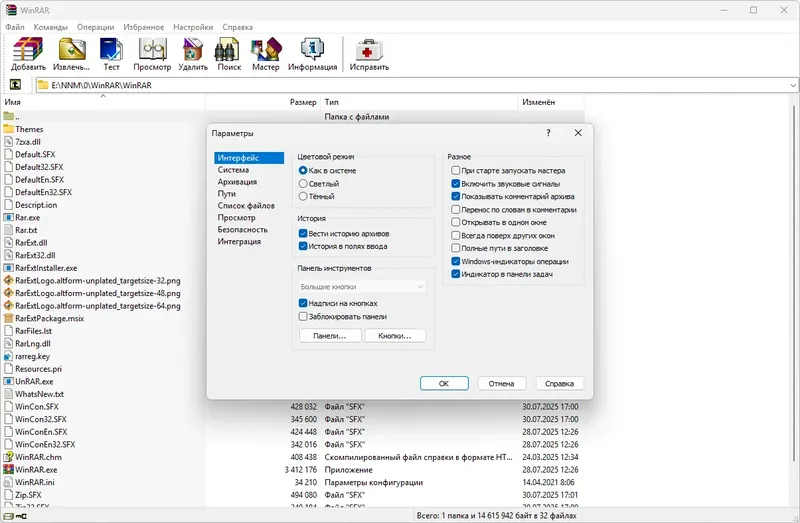
Task: Enable Открывать в одном окне checkbox
Action: pyautogui.click(x=456, y=222)
